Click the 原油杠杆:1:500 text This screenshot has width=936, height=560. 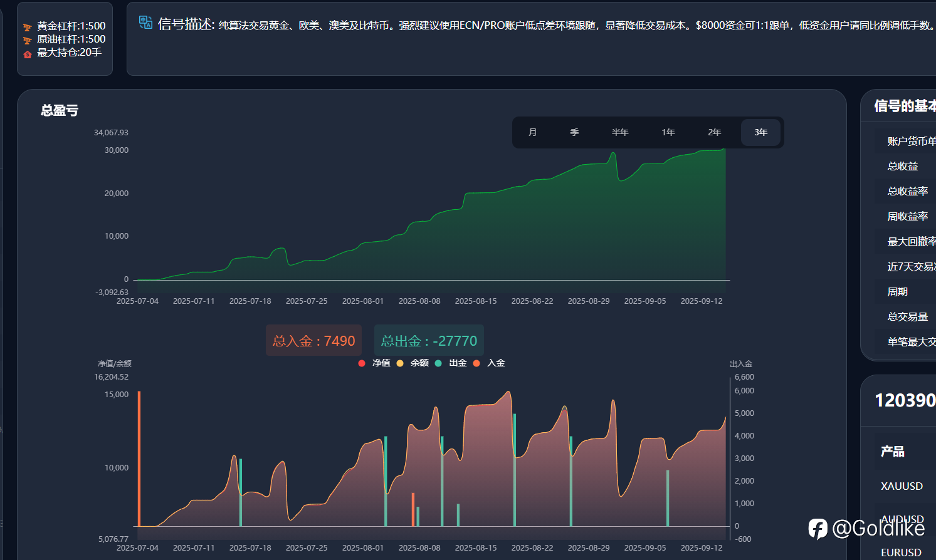[71, 39]
